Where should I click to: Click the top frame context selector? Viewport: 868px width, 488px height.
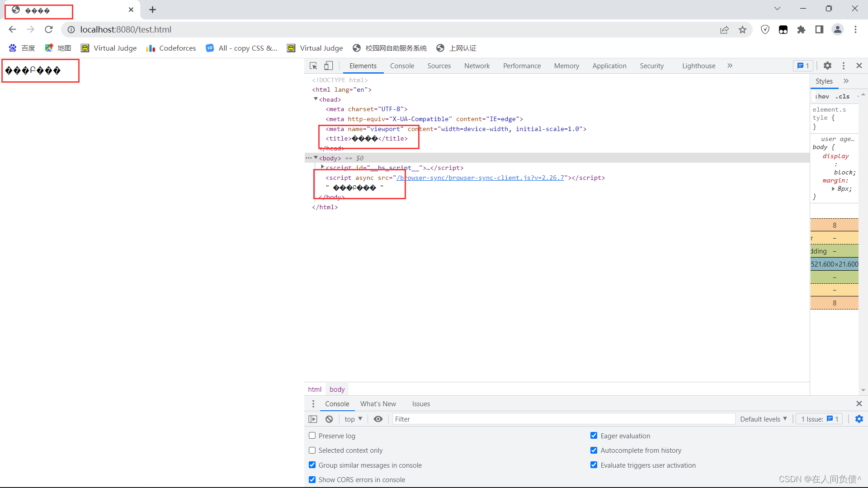352,418
